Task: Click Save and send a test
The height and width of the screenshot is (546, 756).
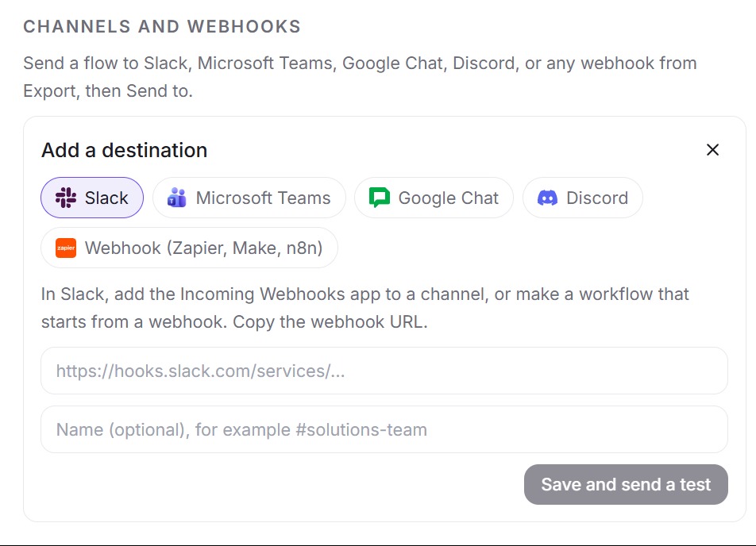Action: click(x=626, y=484)
